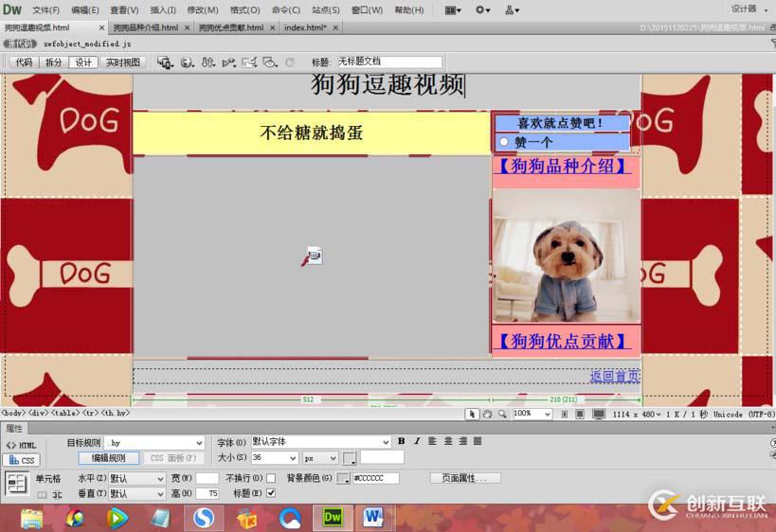Open the 水平 alignment dropdown
The height and width of the screenshot is (532, 776).
point(136,479)
